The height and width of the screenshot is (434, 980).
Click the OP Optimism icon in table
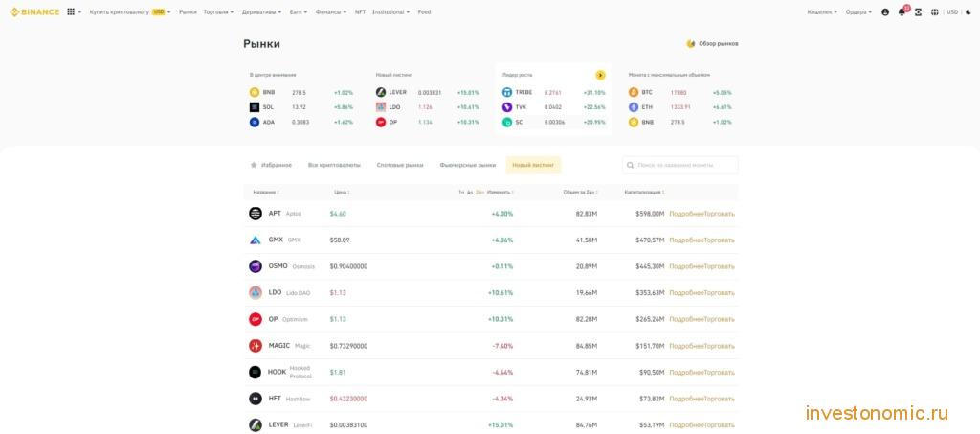(x=255, y=319)
